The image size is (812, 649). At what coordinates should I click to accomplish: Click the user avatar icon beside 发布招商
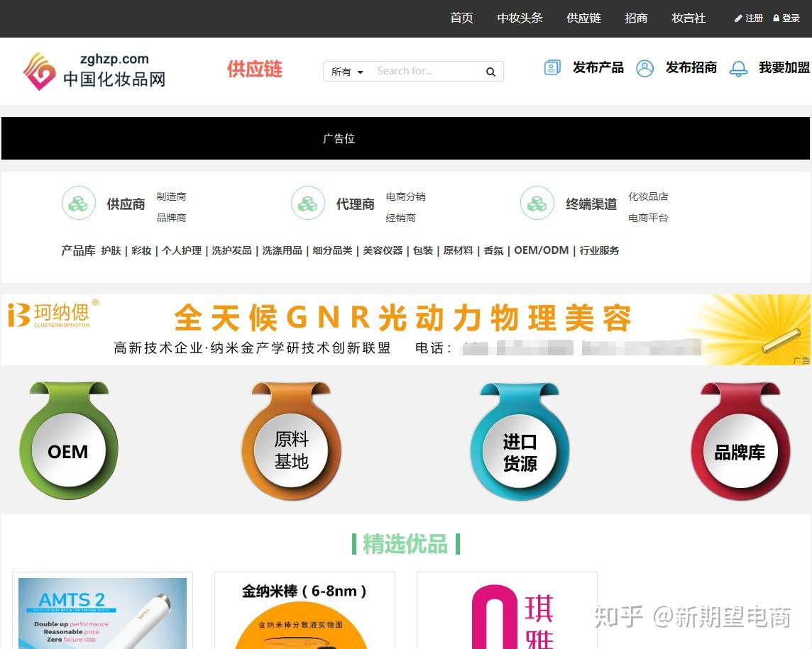tap(644, 68)
